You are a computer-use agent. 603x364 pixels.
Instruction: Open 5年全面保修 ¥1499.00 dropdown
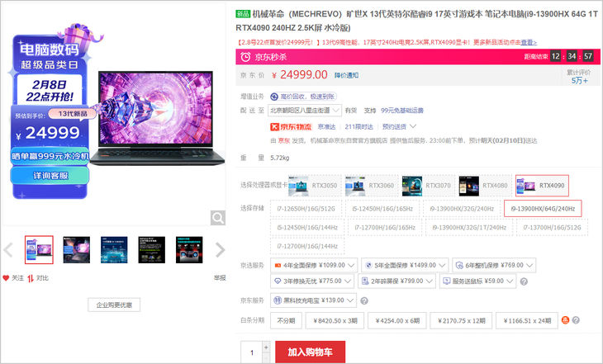(405, 265)
